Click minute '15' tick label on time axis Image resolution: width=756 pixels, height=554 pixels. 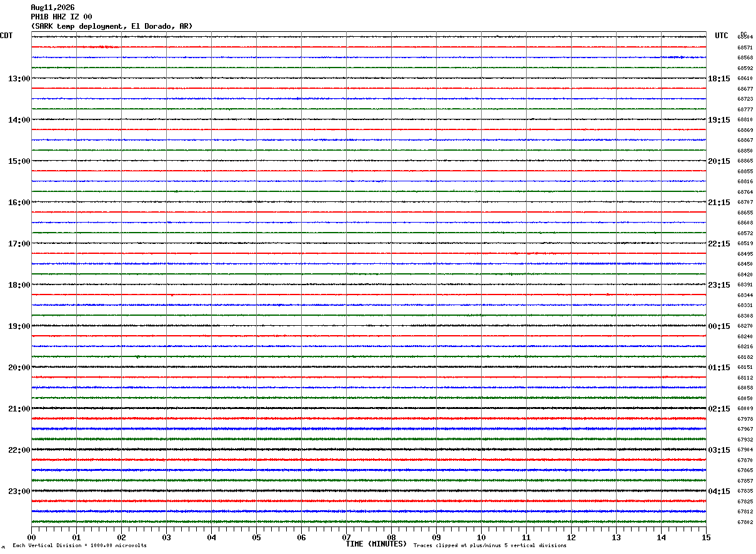pos(706,537)
